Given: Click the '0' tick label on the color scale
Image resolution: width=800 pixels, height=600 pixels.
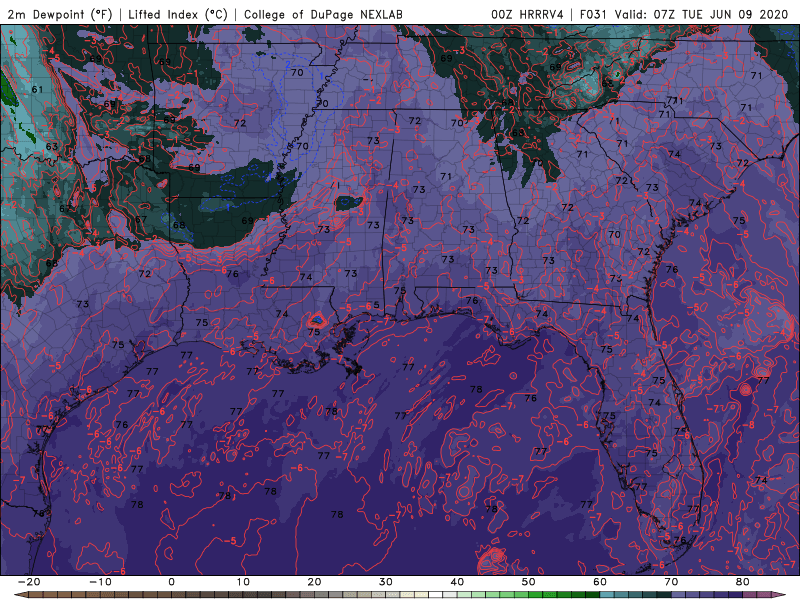Looking at the screenshot, I should click(171, 582).
